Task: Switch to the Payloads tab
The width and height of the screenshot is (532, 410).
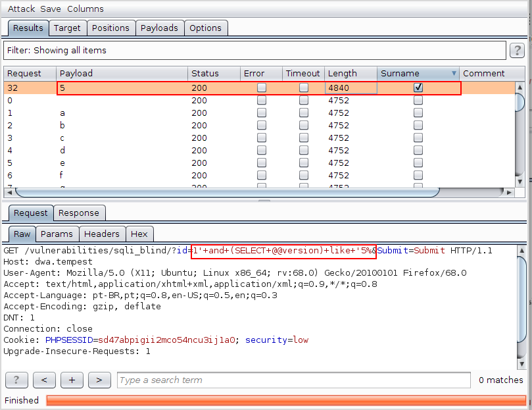Action: (159, 28)
